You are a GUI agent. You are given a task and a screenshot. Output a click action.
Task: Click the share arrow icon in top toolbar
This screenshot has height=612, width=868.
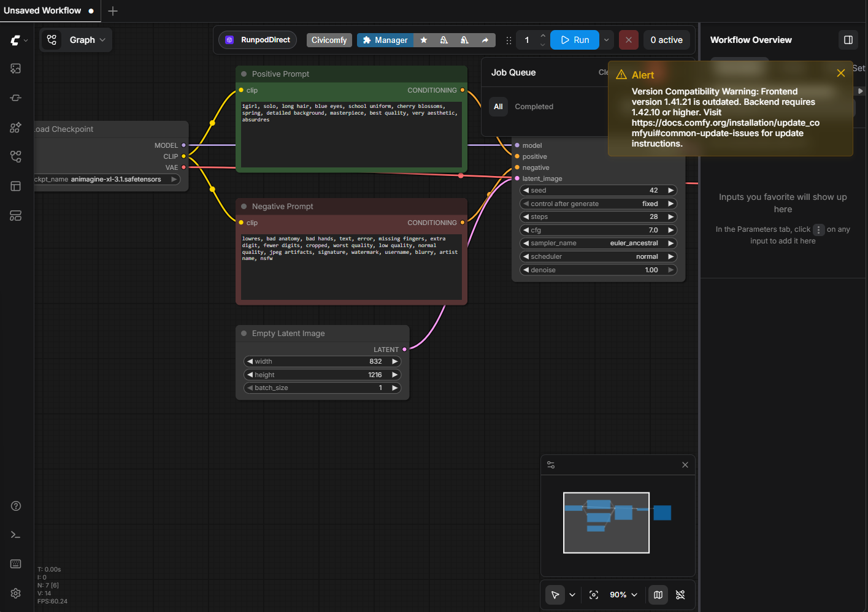click(x=485, y=40)
